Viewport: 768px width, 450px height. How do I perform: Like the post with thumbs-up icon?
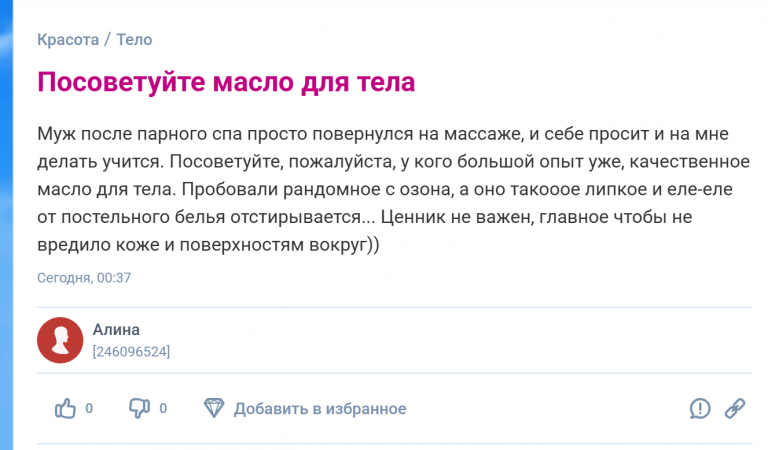point(65,408)
